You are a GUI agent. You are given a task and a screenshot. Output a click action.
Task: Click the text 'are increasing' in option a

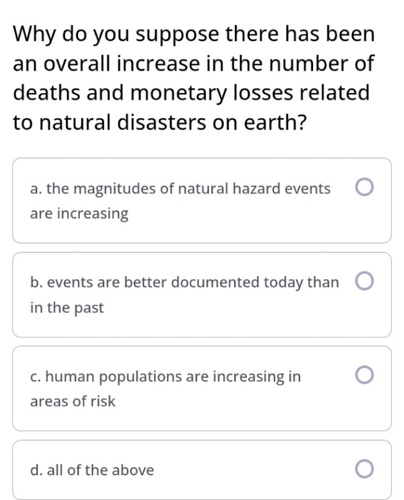(79, 214)
